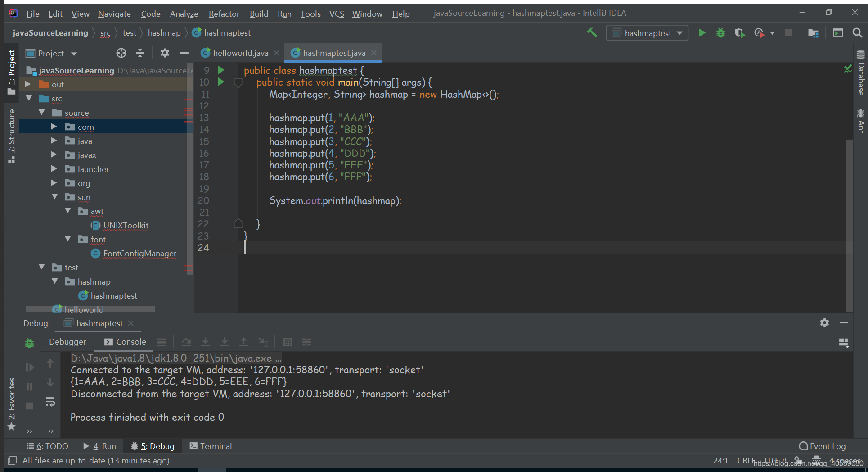This screenshot has height=472, width=868.
Task: Click Resume Program icon in debug sidebar
Action: point(30,368)
